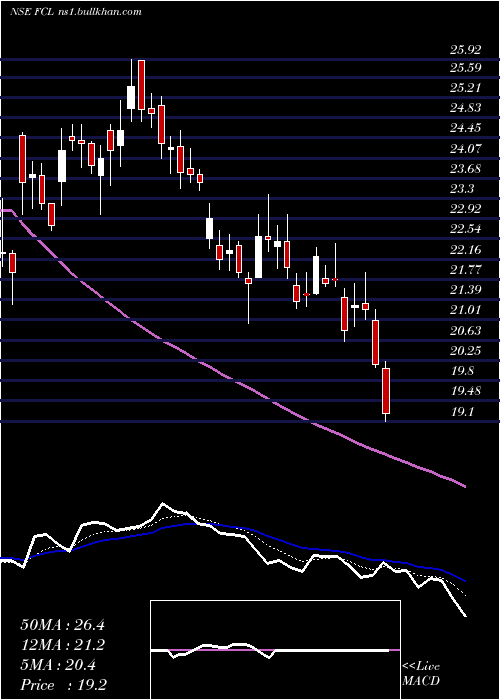Click the 19.48 price level label
Image resolution: width=500 pixels, height=700 pixels.
pyautogui.click(x=465, y=391)
